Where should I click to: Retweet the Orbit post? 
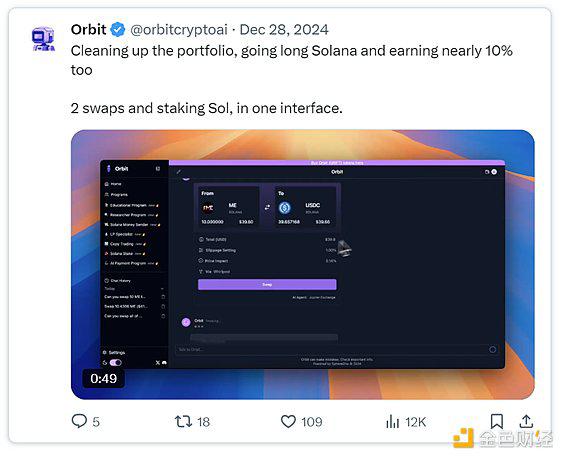[183, 421]
